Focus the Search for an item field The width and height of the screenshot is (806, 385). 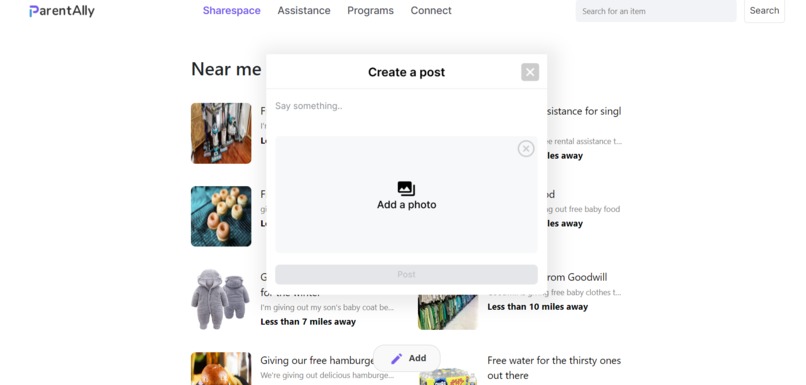tap(656, 11)
